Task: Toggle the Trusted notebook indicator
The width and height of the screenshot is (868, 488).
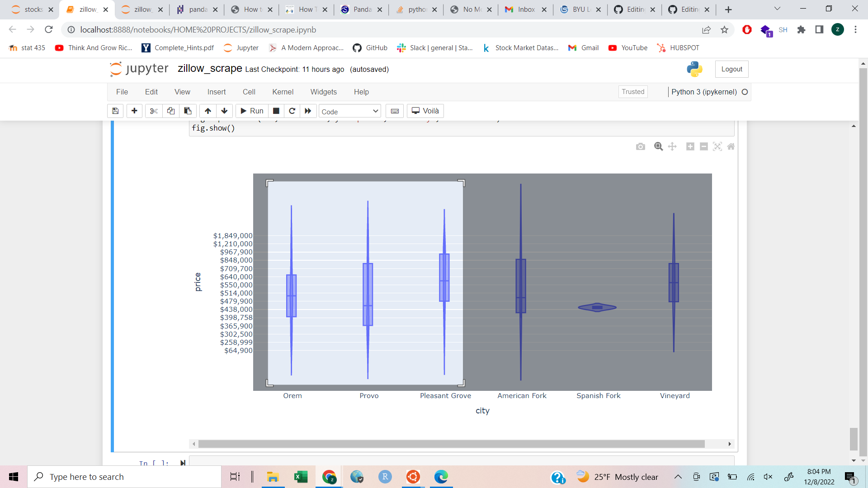Action: coord(632,92)
